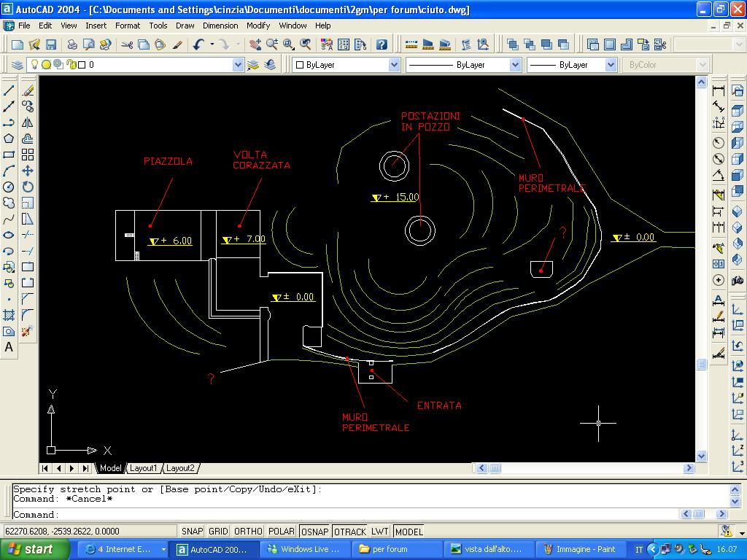Switch to the Layout1 tab
Screen dimensions: 747x560
[x=143, y=468]
